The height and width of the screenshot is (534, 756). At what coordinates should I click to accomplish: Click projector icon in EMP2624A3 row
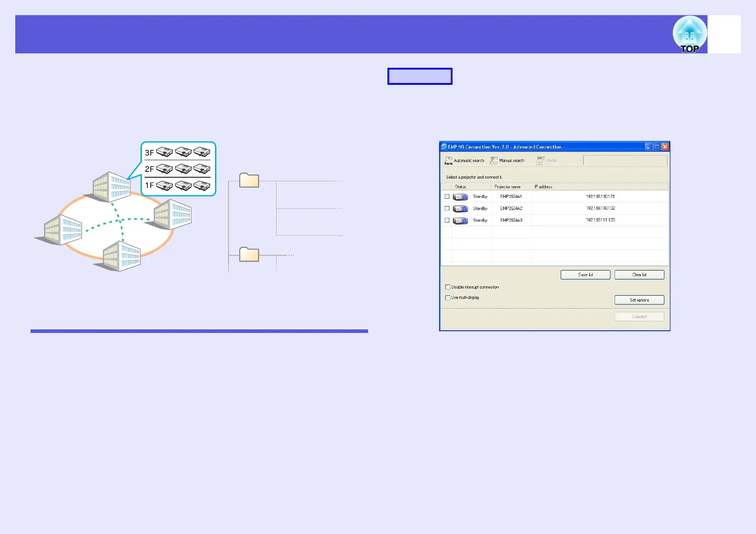[x=460, y=220]
